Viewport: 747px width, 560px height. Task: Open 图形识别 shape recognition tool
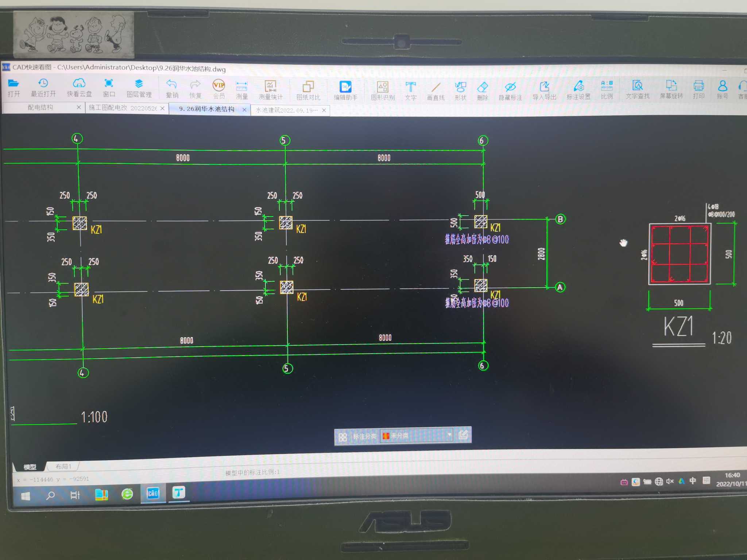pos(383,91)
